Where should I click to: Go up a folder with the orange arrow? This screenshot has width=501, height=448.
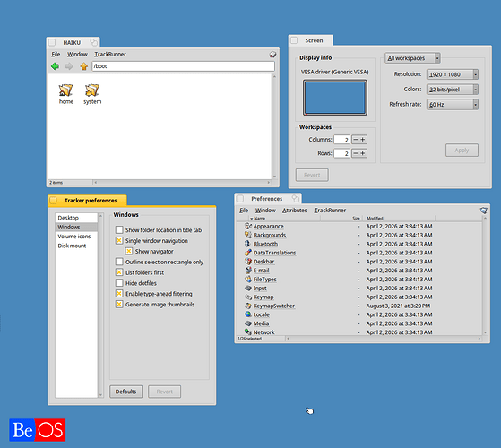83,66
